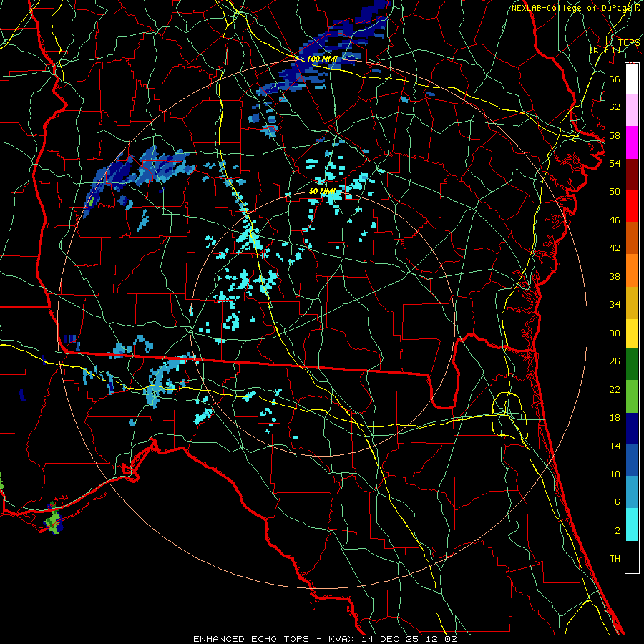The width and height of the screenshot is (644, 644).
Task: Click the "10" legend value
Action: (615, 474)
